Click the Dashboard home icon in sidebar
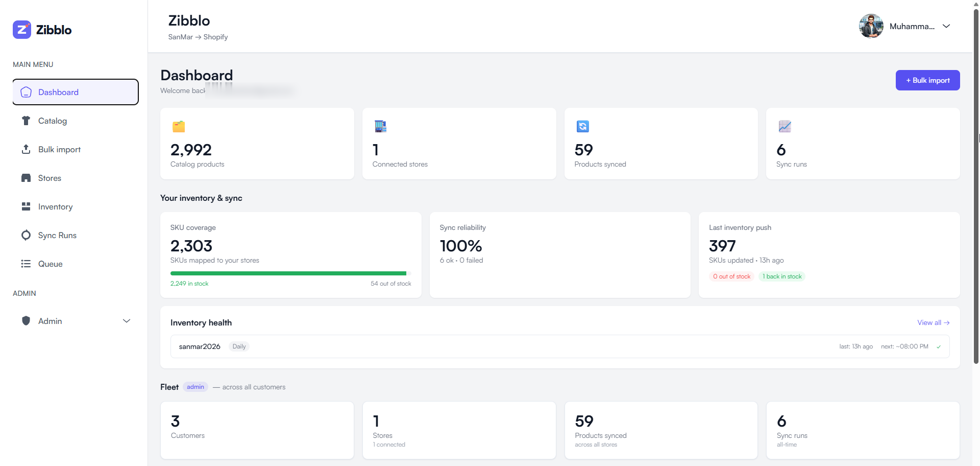The height and width of the screenshot is (466, 980). 26,92
